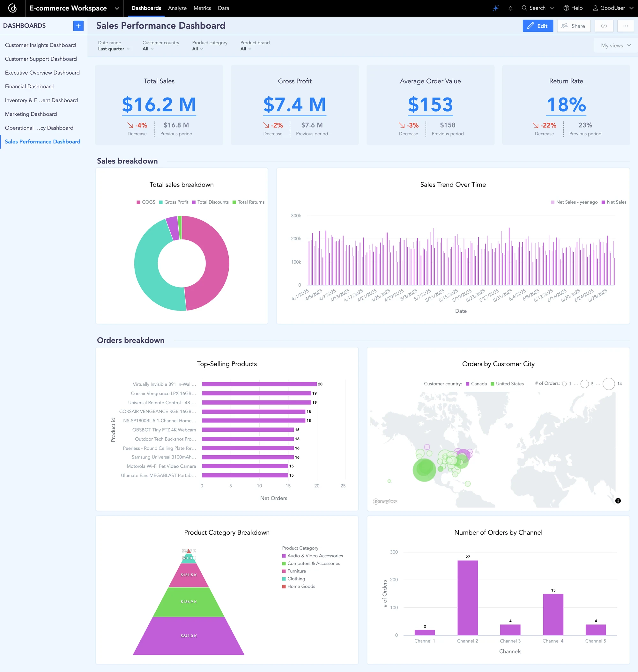The height and width of the screenshot is (672, 638).
Task: Open the Marketing Dashboard link
Action: coord(31,114)
